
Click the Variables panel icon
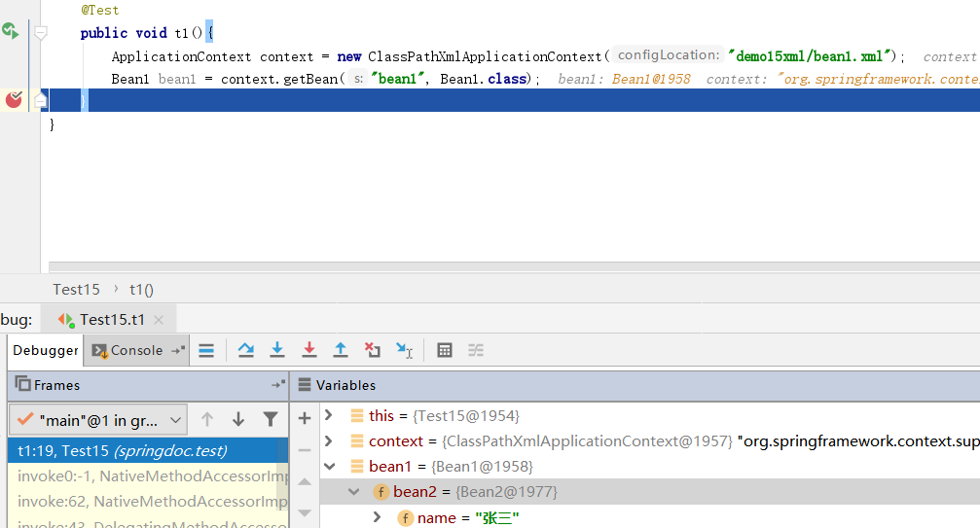pyautogui.click(x=305, y=384)
